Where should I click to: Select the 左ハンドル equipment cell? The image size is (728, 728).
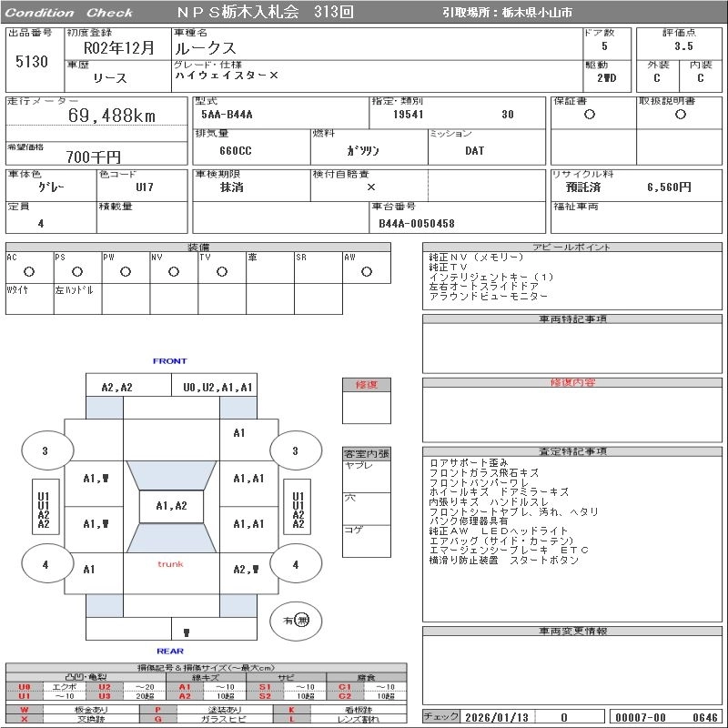coord(77,299)
